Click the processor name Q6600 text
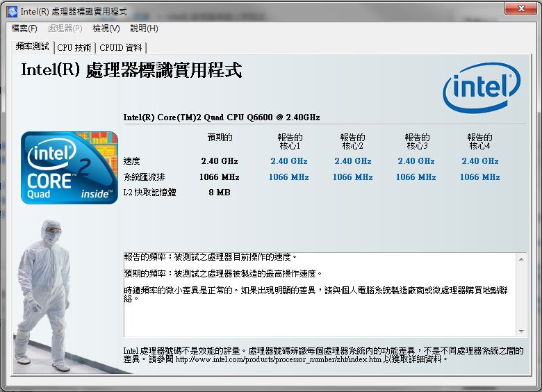The width and height of the screenshot is (542, 392). click(222, 117)
